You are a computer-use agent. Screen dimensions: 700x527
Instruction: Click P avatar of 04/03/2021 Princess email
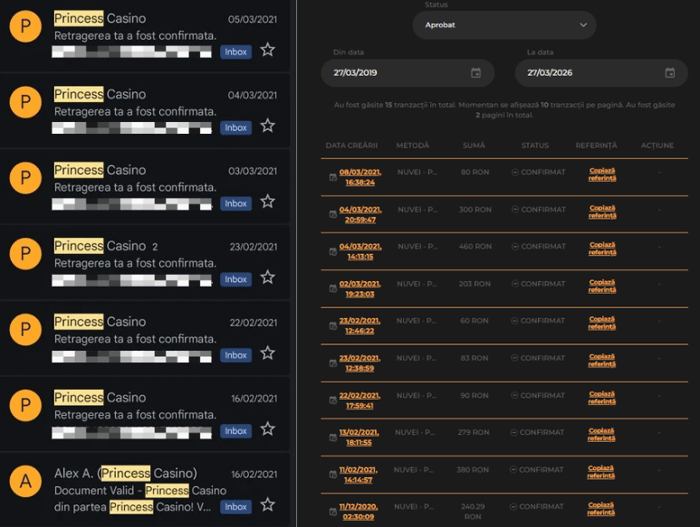tap(25, 102)
